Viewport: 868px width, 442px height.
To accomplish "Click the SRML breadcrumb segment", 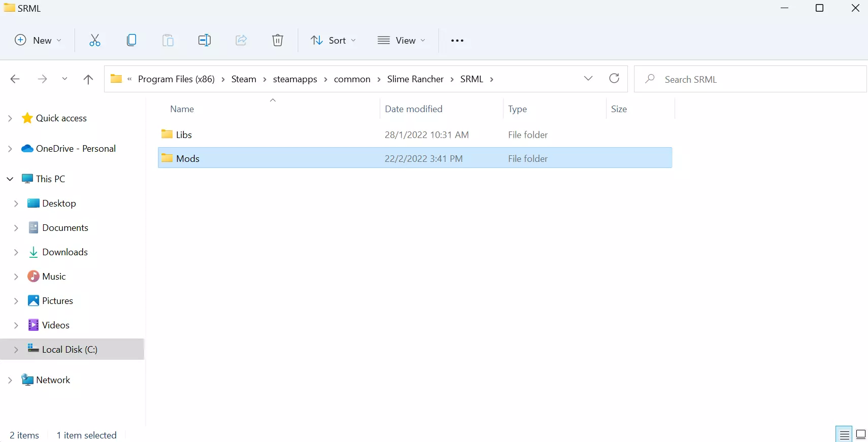I will tap(472, 79).
